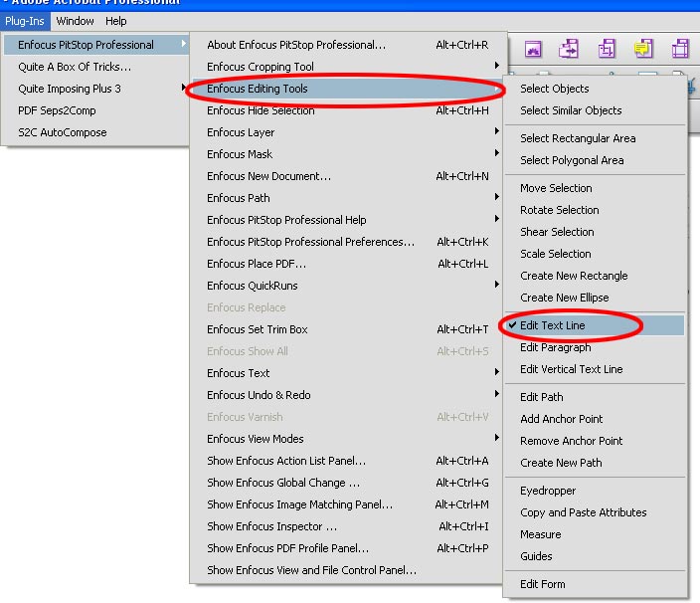Choose Copy and Paste Attributes

(x=595, y=512)
